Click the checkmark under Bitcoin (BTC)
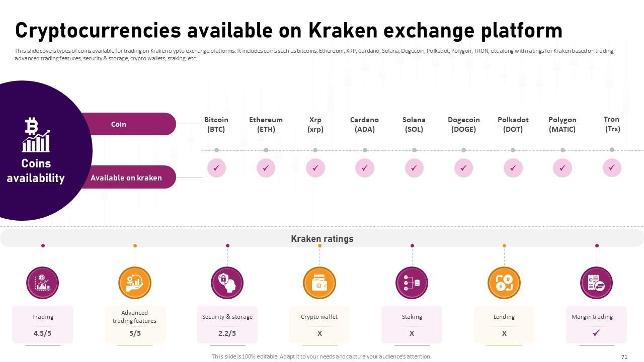Image resolution: width=644 pixels, height=362 pixels. coord(216,168)
